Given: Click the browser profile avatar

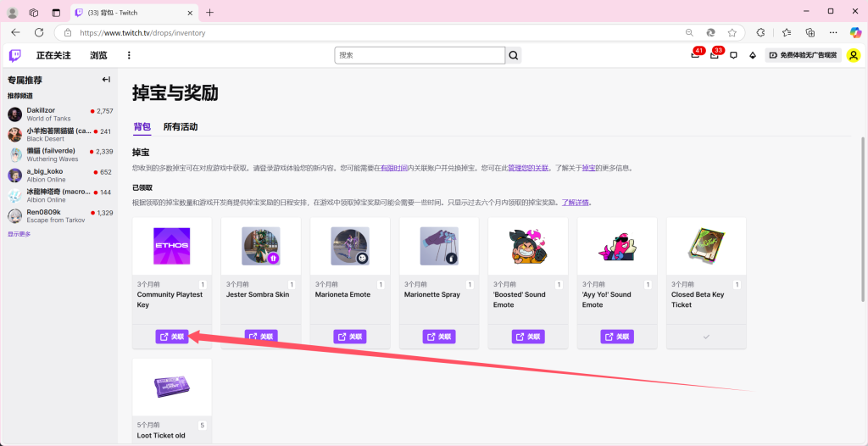Looking at the screenshot, I should (x=12, y=12).
